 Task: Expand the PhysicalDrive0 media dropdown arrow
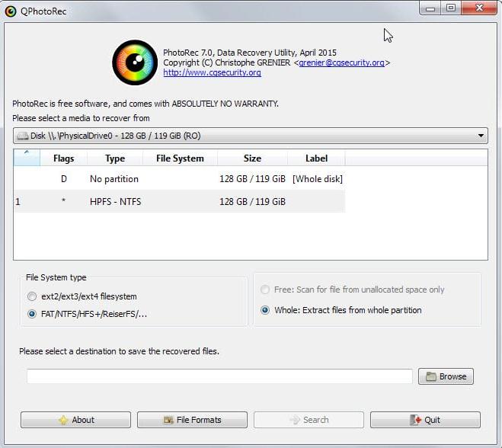point(481,136)
